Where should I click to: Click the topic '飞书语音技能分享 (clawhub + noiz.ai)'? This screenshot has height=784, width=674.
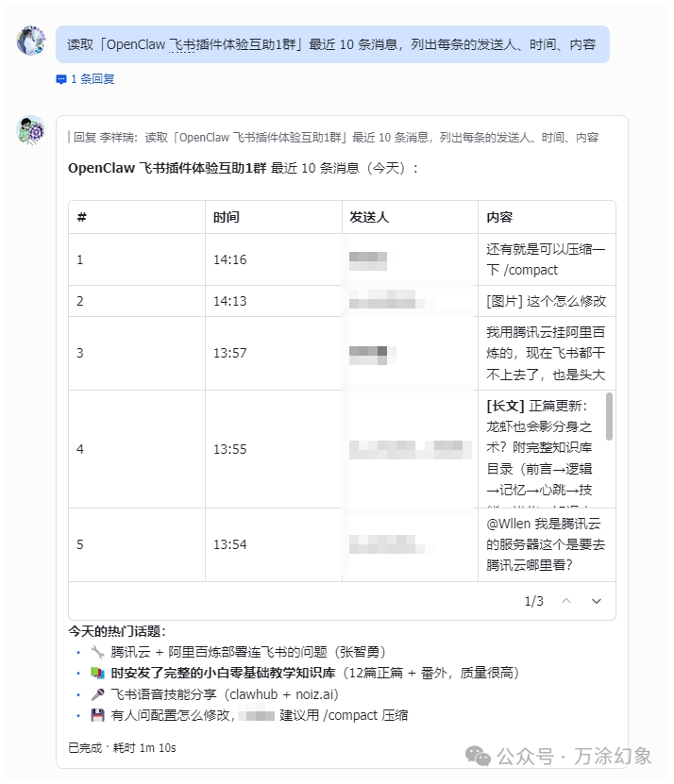click(225, 694)
